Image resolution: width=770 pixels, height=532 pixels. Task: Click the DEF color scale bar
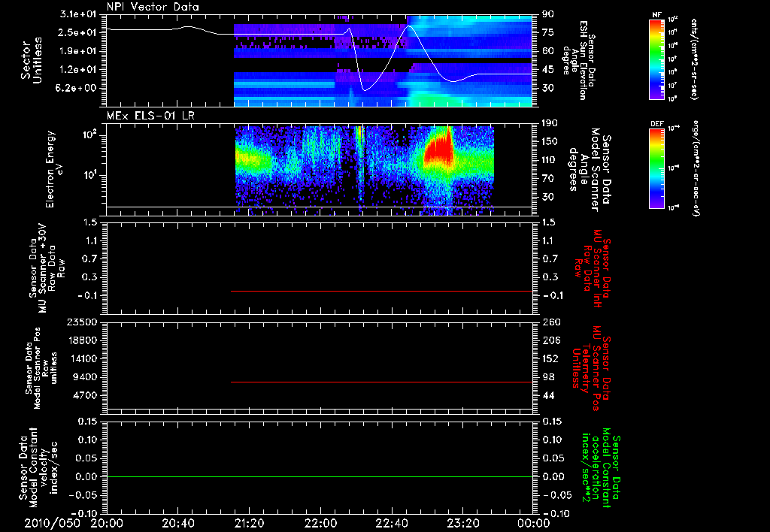(656, 168)
